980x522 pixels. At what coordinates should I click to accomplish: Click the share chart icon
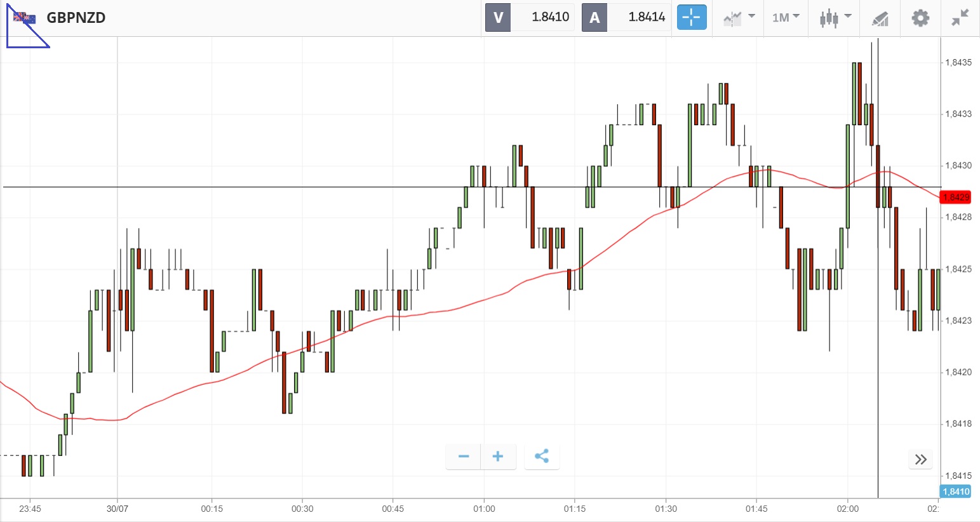542,457
